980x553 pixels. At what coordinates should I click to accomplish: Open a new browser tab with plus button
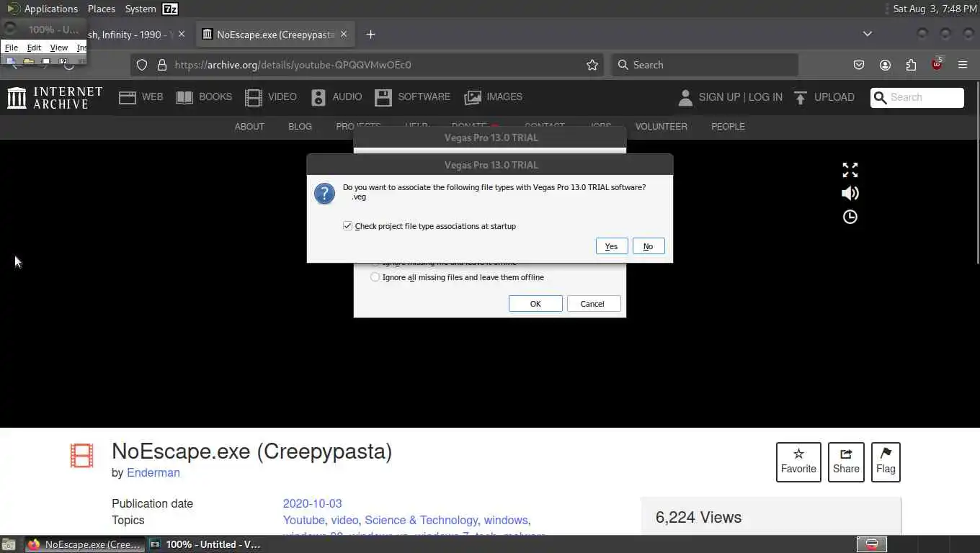pos(370,34)
